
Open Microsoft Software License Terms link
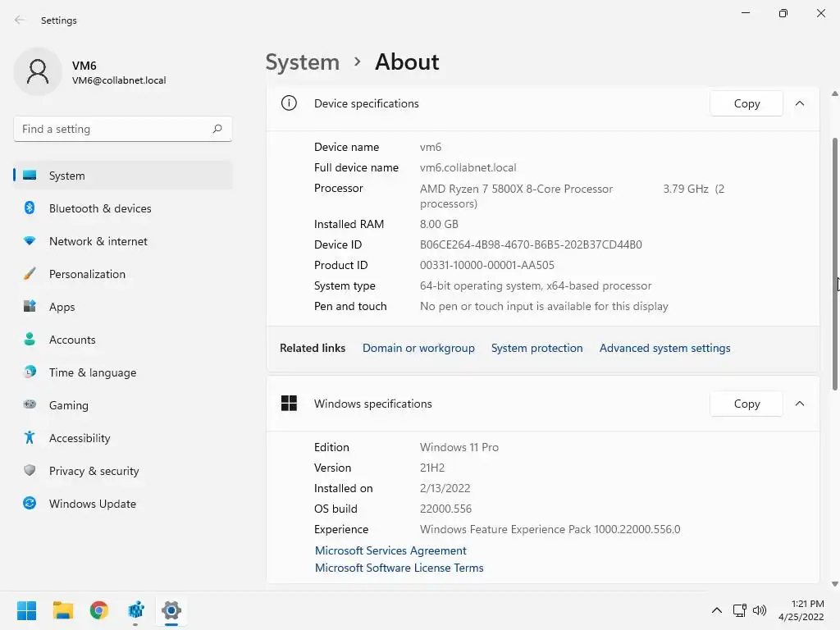[x=399, y=568]
